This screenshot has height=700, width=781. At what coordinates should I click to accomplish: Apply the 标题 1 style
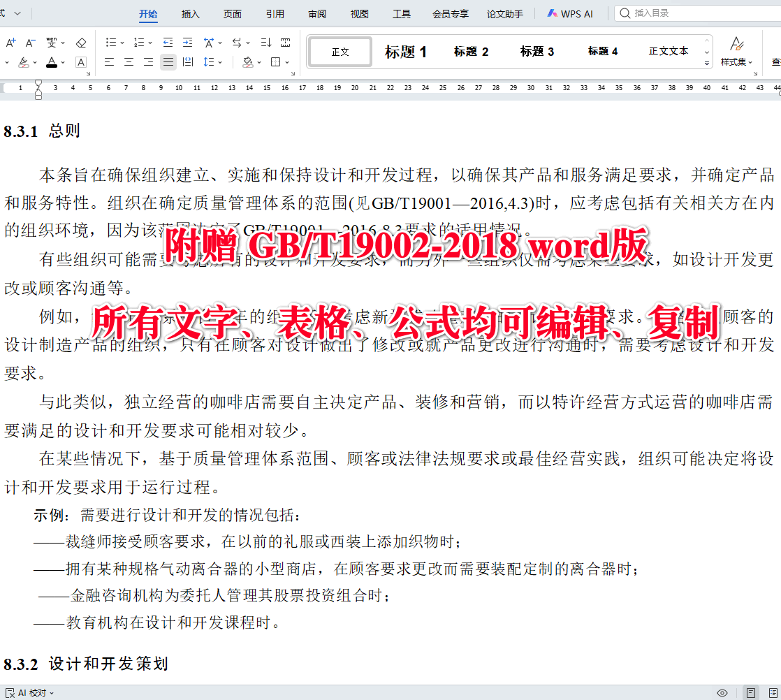(x=405, y=52)
